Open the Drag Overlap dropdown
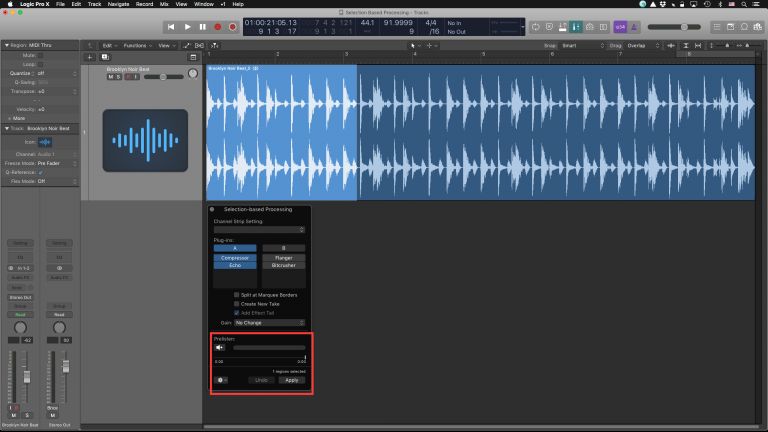The width and height of the screenshot is (768, 432). pos(643,46)
